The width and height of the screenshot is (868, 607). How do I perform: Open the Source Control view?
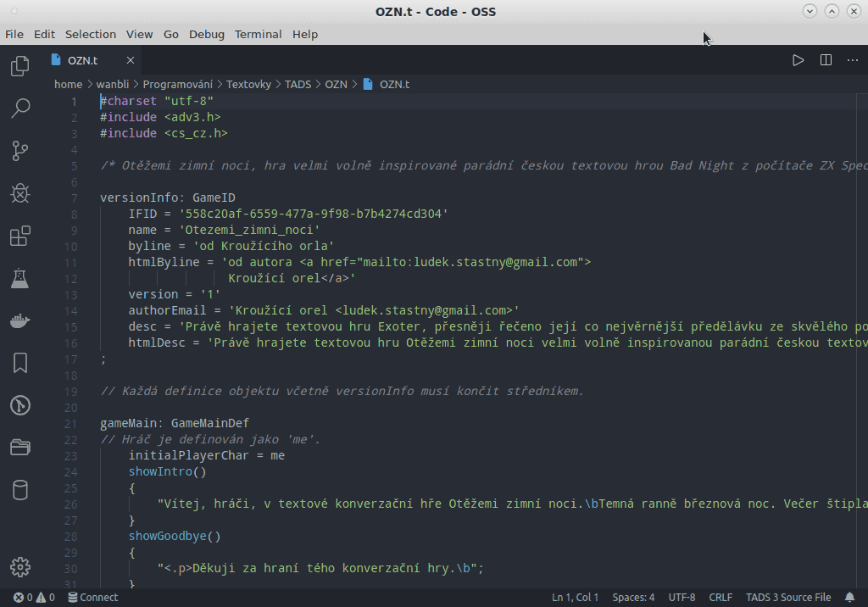click(x=20, y=151)
